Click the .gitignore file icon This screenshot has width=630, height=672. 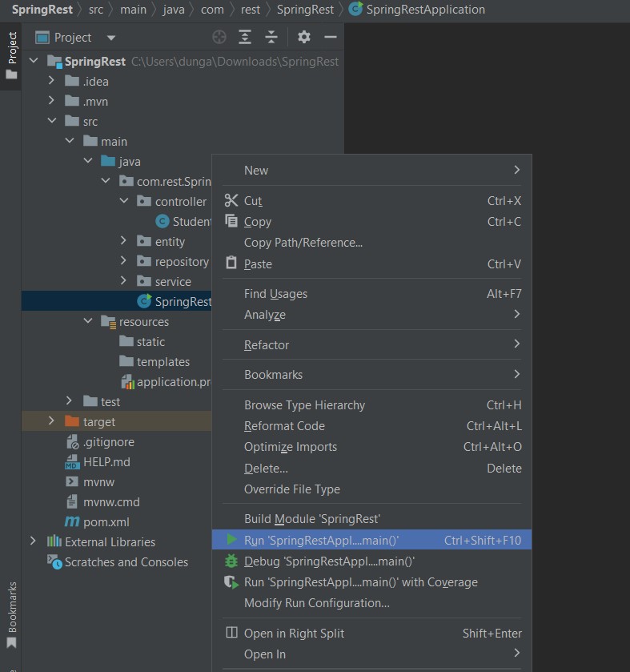click(x=72, y=441)
